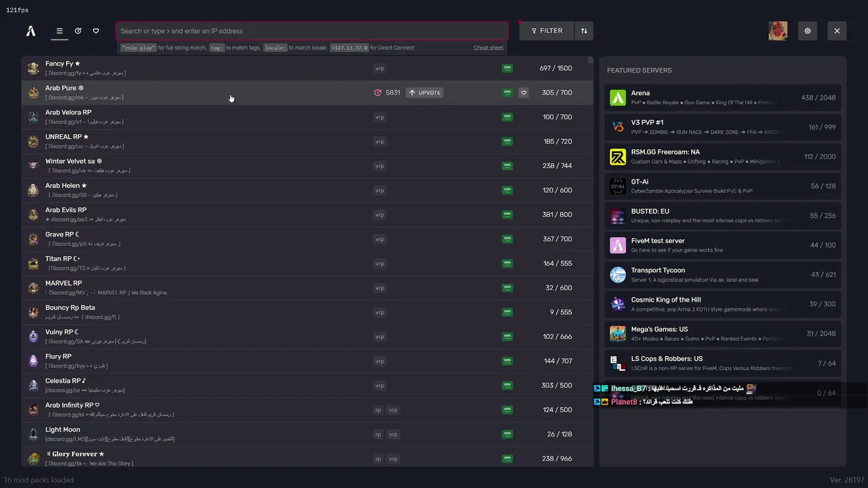Select Titan RP server icon
The width and height of the screenshot is (868, 488).
pyautogui.click(x=33, y=264)
